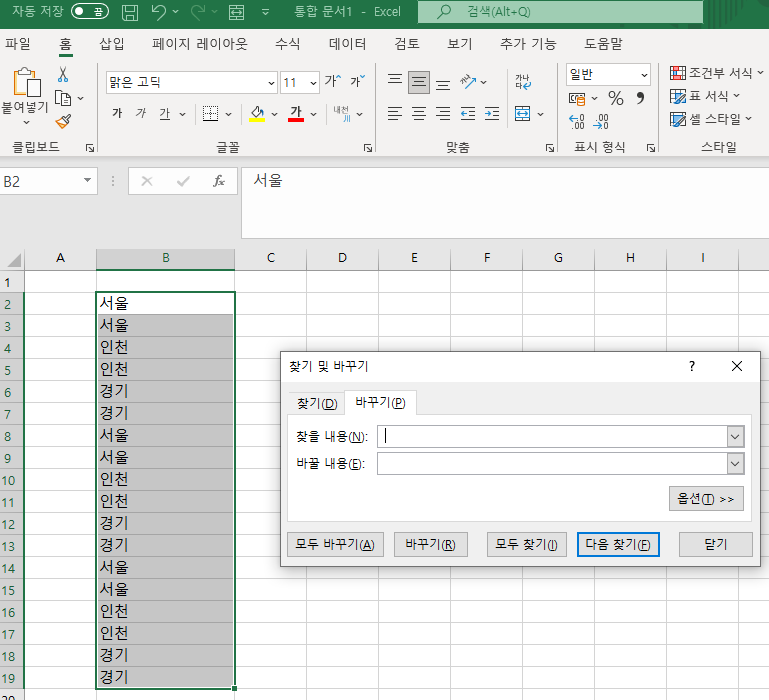
Task: Click the 다음 찾기(F) button
Action: [x=618, y=544]
